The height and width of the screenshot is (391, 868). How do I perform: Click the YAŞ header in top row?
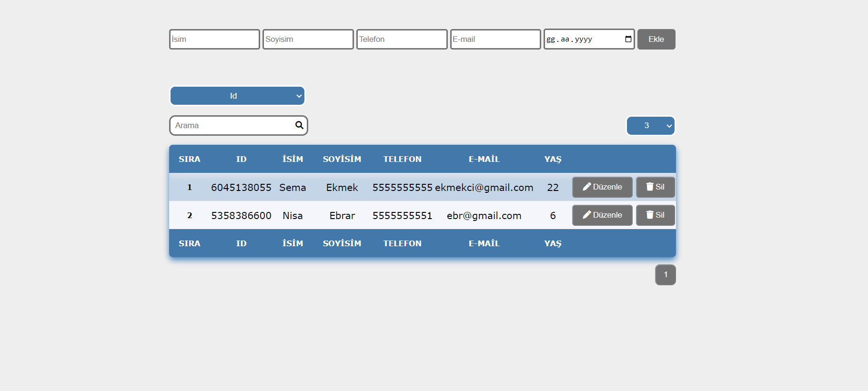point(553,159)
